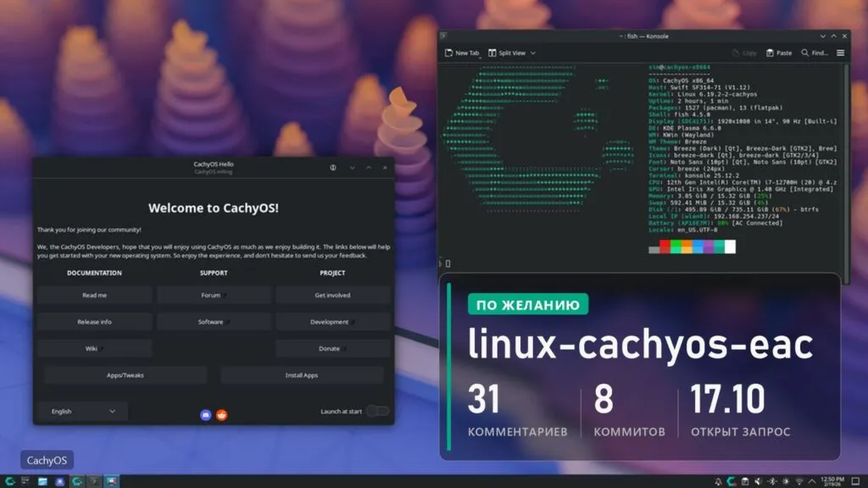The width and height of the screenshot is (868, 488).
Task: Open the Wiki link button
Action: click(95, 348)
